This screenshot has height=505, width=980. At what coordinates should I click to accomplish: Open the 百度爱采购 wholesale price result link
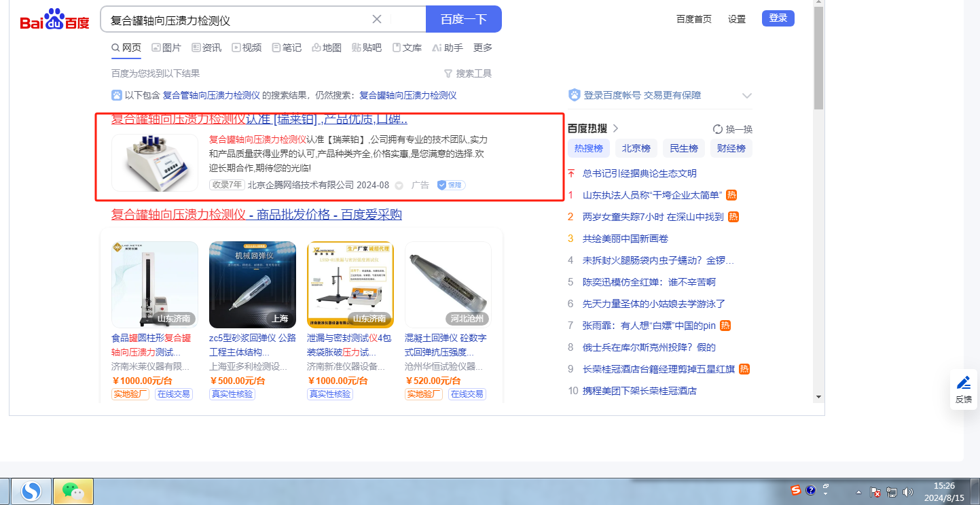[257, 215]
